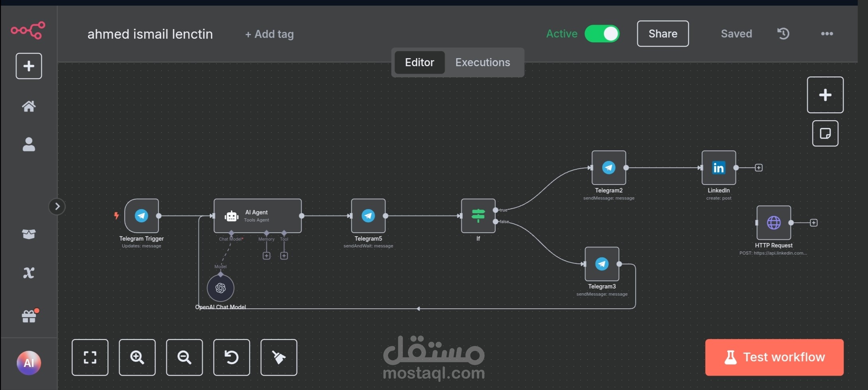Viewport: 868px width, 390px height.
Task: Toggle the Active workflow switch
Action: click(x=602, y=33)
